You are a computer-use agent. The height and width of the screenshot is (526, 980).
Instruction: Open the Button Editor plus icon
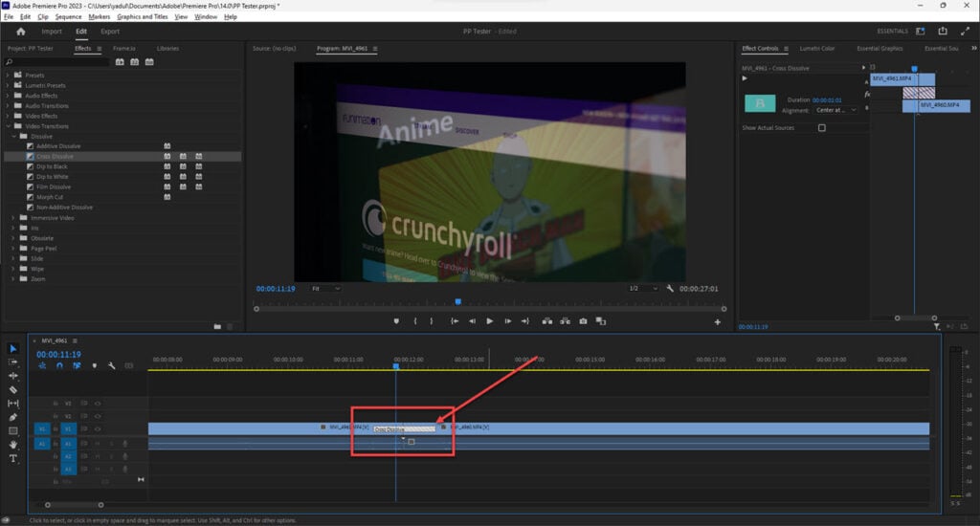click(x=718, y=322)
